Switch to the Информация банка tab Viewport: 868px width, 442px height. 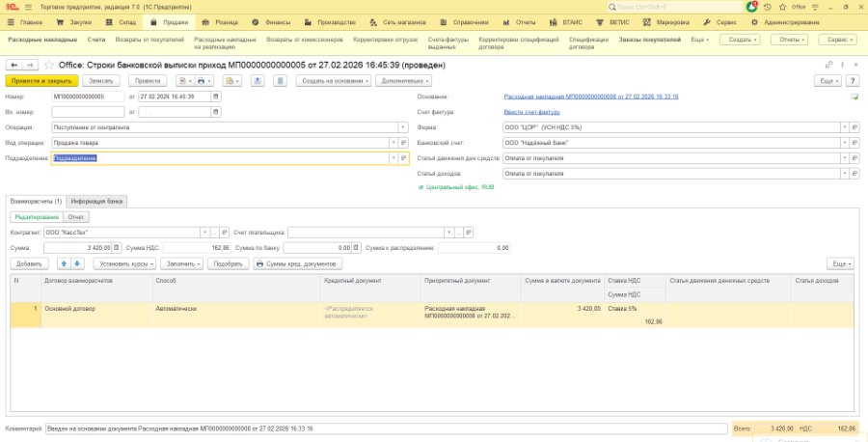pos(96,202)
